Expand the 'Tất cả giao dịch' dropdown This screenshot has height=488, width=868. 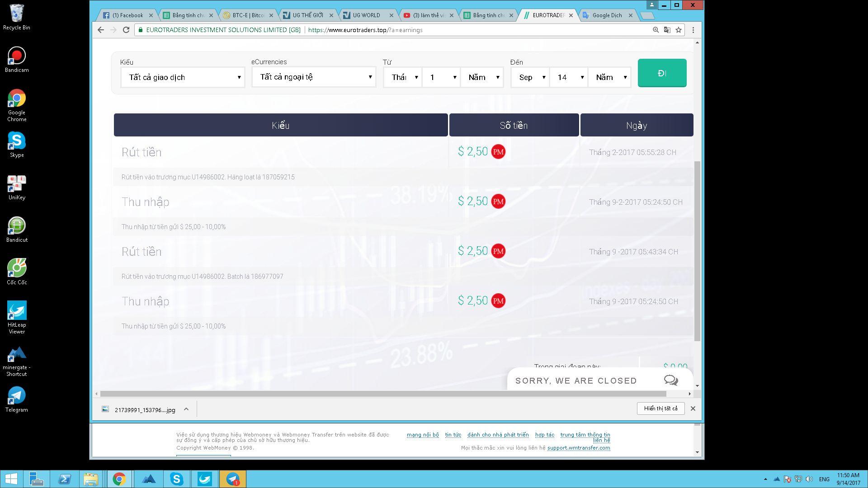click(x=183, y=77)
